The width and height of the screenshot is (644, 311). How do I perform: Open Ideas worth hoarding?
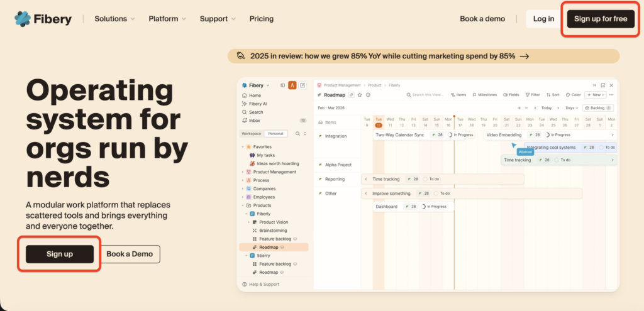(273, 163)
